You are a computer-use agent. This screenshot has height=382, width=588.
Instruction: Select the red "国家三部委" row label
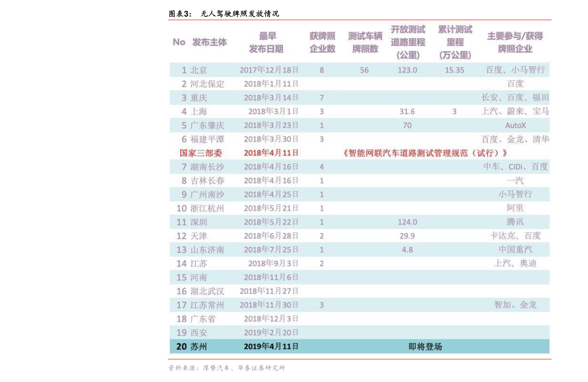200,153
